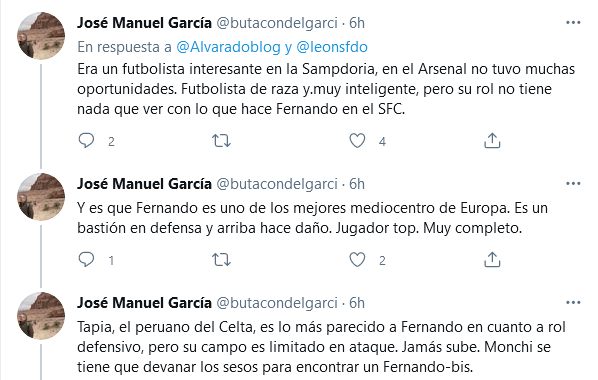Open @butacondelgarci handle on second tweet
The image size is (598, 380).
point(277,184)
